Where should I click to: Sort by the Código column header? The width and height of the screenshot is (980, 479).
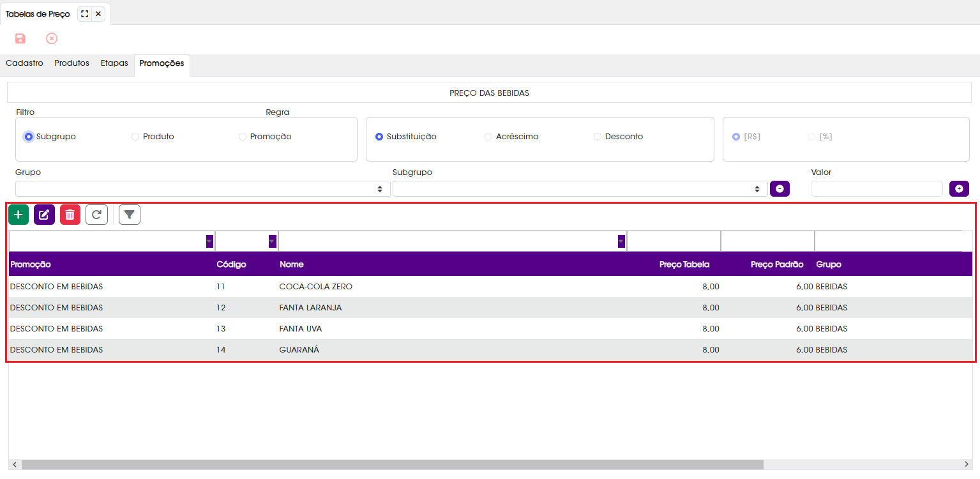coord(231,264)
